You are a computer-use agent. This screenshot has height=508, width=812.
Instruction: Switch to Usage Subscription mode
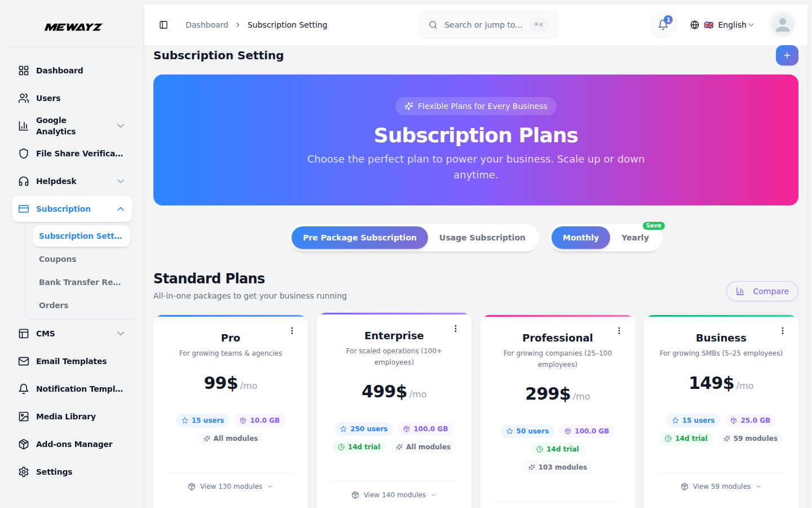pos(482,237)
